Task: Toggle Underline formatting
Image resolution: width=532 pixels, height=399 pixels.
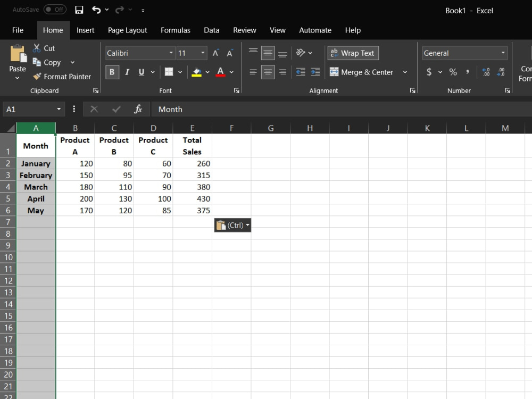Action: (142, 72)
